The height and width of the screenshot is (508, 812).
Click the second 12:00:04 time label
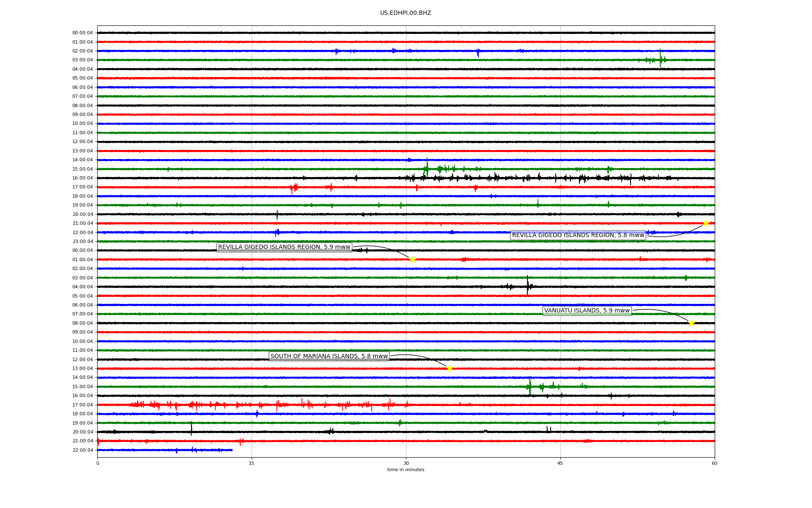[82, 359]
